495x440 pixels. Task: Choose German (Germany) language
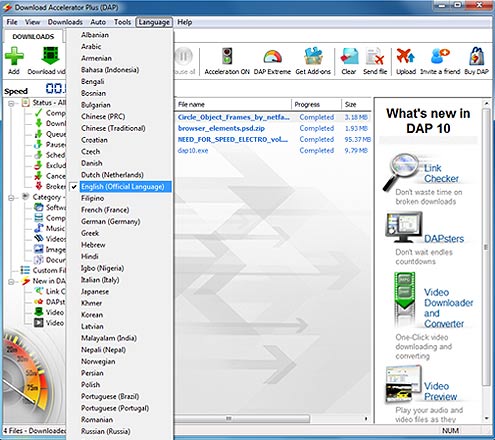tap(120, 221)
